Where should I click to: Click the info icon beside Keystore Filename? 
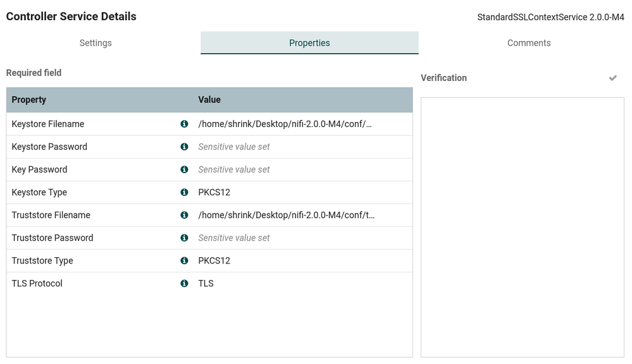(184, 124)
